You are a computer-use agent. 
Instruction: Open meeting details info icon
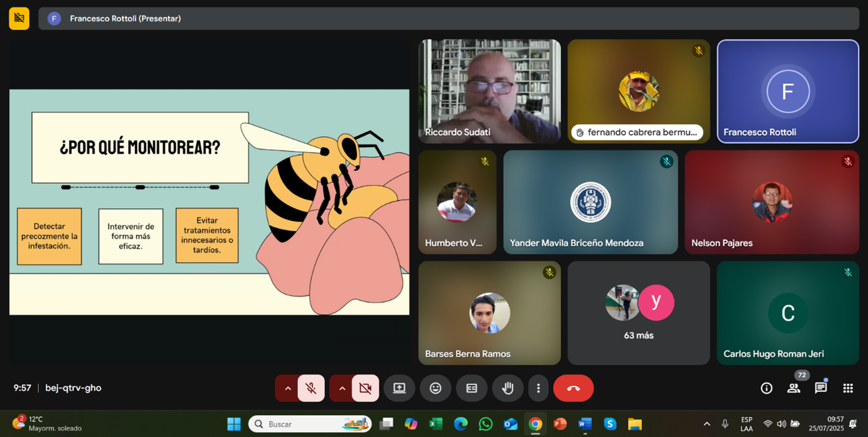pos(766,388)
